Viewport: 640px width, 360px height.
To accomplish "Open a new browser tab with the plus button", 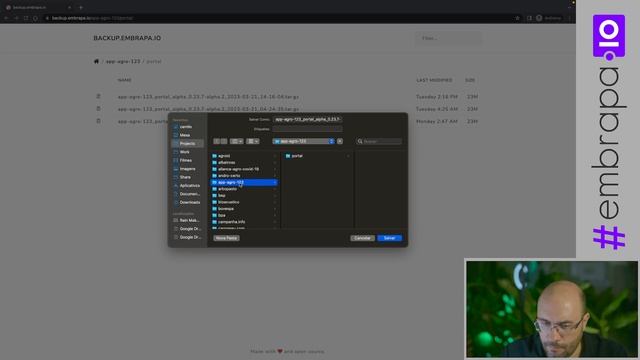I will pos(81,7).
